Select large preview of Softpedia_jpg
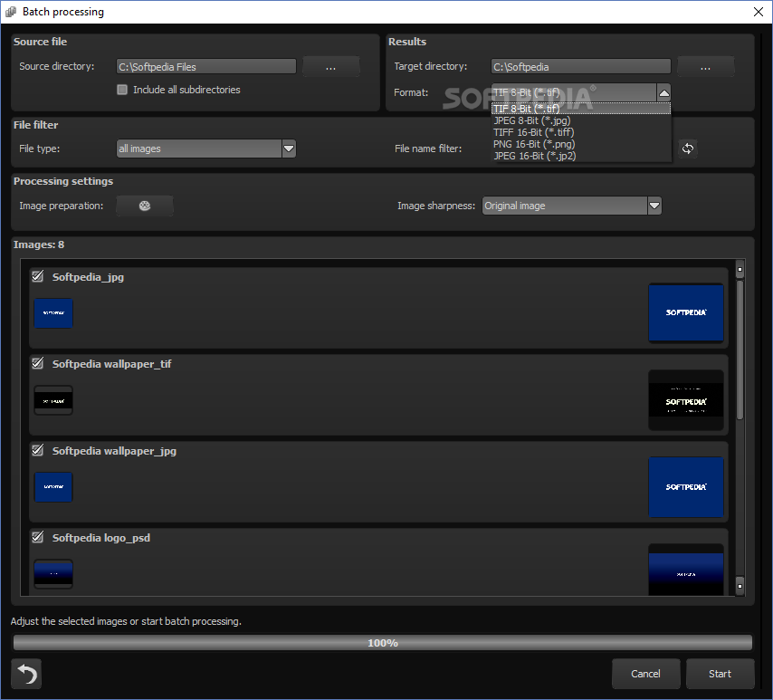This screenshot has height=700, width=773. 686,312
